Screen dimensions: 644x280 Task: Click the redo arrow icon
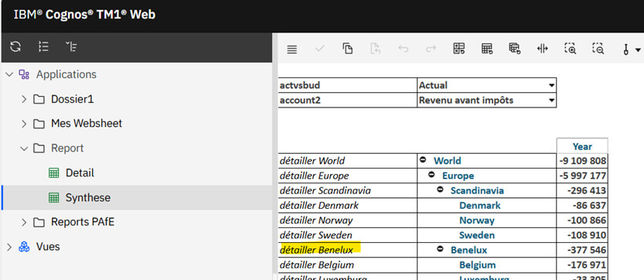pos(431,49)
